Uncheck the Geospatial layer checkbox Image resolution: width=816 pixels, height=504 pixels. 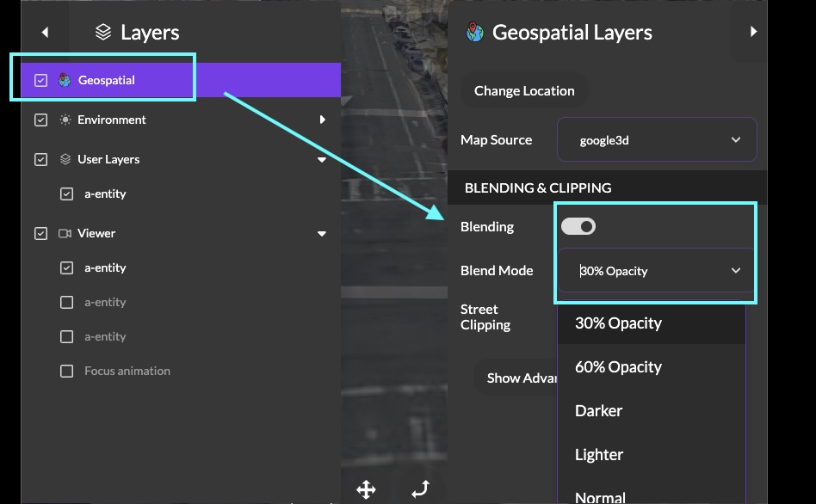[40, 80]
